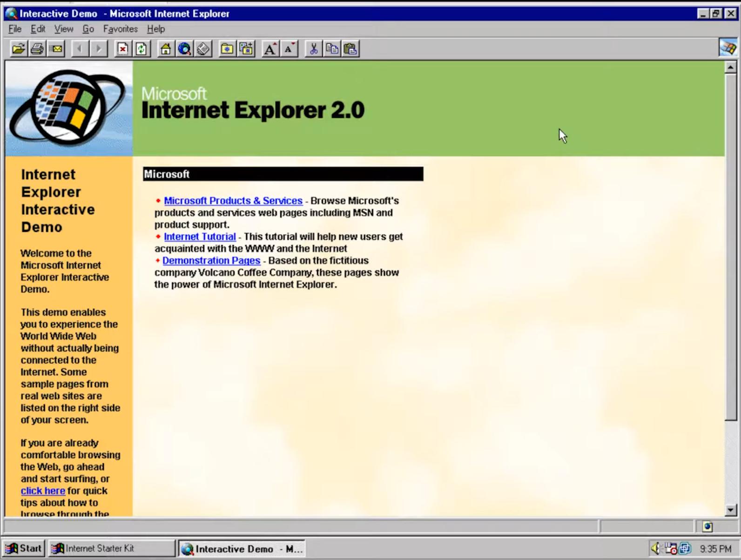Open Favorites folder icon in toolbar
The image size is (741, 560).
pyautogui.click(x=227, y=49)
